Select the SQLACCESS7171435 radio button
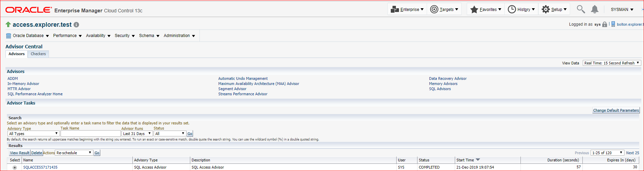This screenshot has height=171, width=644. point(15,168)
